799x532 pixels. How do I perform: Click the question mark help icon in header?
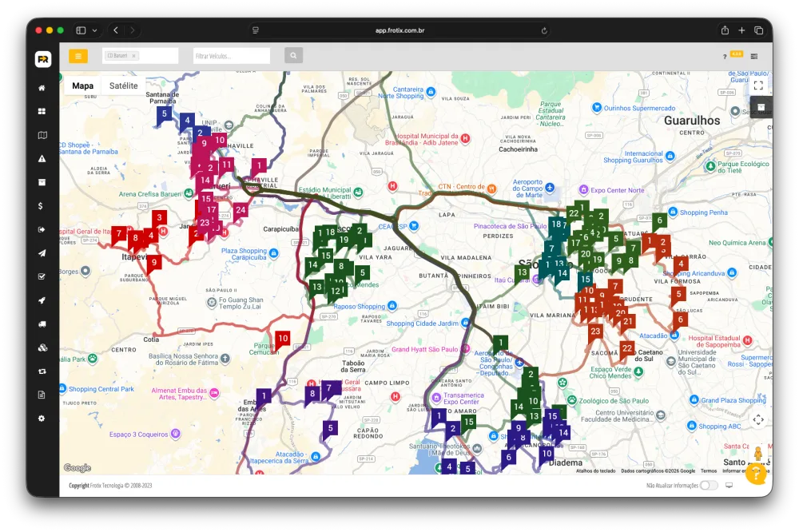coord(725,57)
